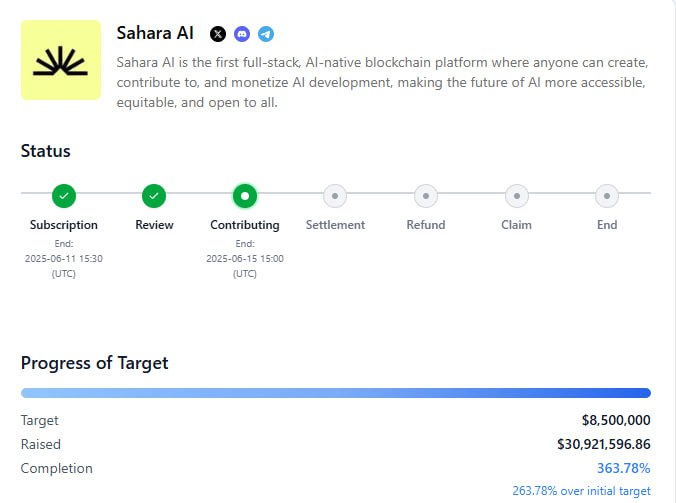
Task: Open the Discord icon next to Sahara AI
Action: coord(242,34)
